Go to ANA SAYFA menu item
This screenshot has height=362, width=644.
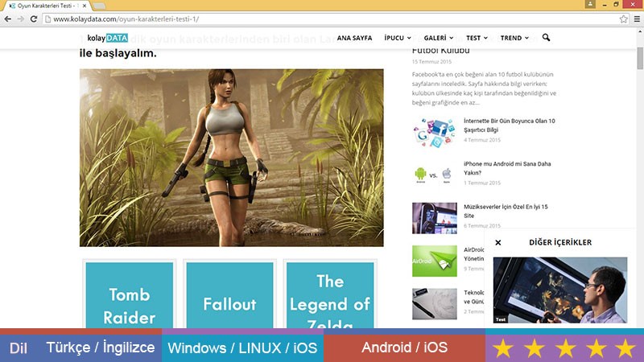[354, 38]
